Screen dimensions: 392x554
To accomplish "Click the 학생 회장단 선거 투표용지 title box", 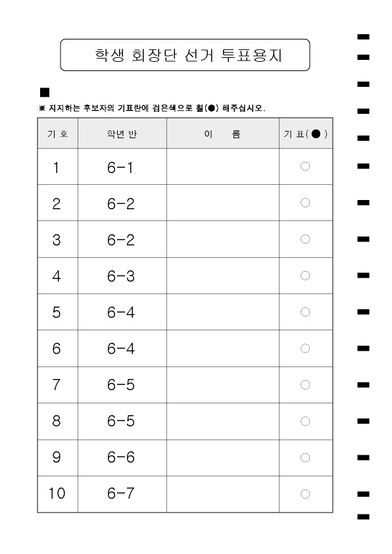I will (185, 55).
